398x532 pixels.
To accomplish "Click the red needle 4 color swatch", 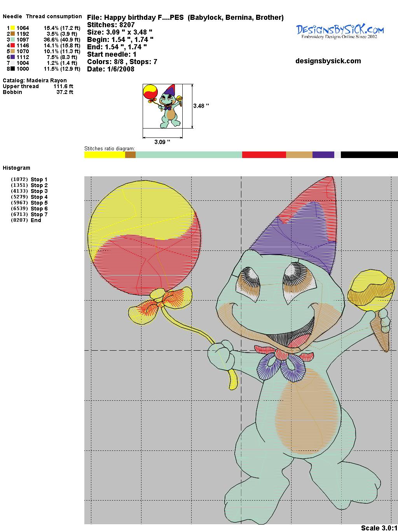I will tap(13, 45).
